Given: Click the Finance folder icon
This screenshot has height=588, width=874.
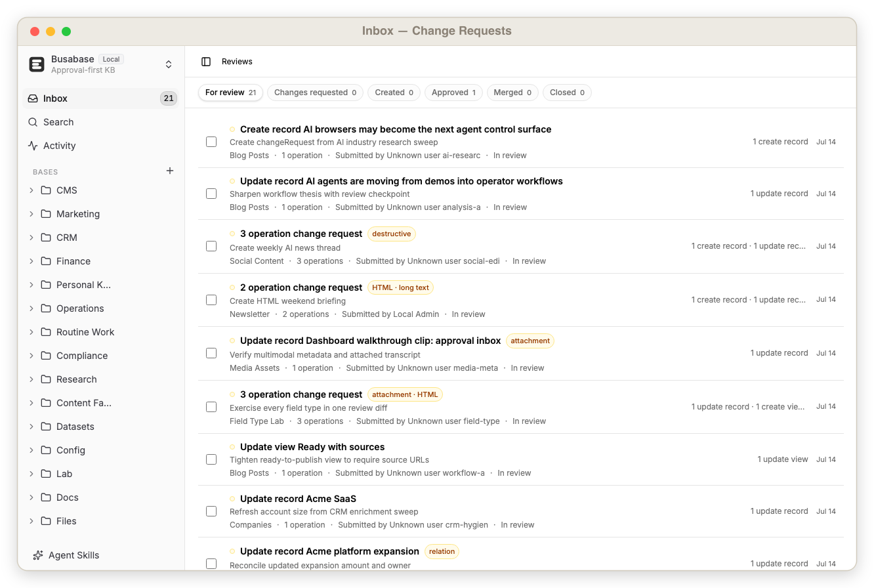Looking at the screenshot, I should point(46,261).
